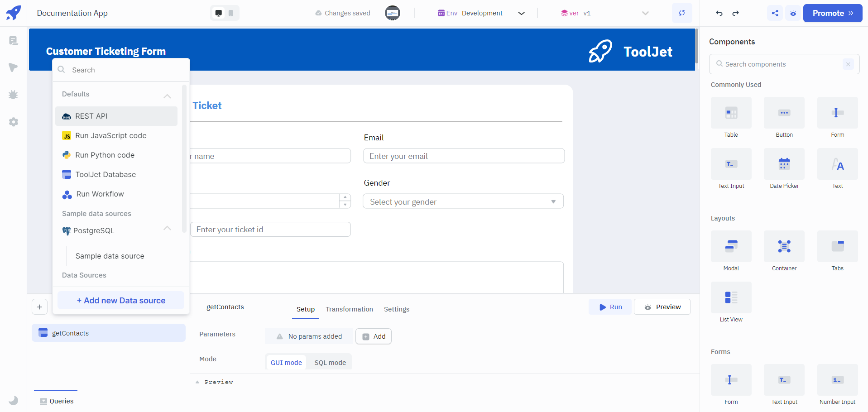Select the Container component
868x412 pixels.
[784, 251]
